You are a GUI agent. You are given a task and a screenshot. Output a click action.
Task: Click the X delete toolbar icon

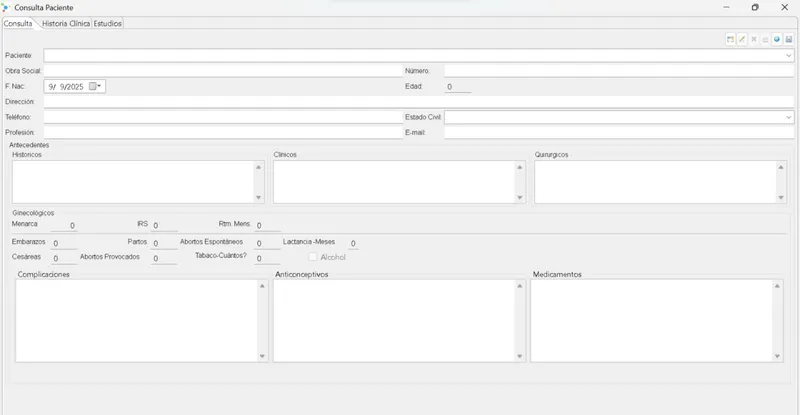coord(754,39)
